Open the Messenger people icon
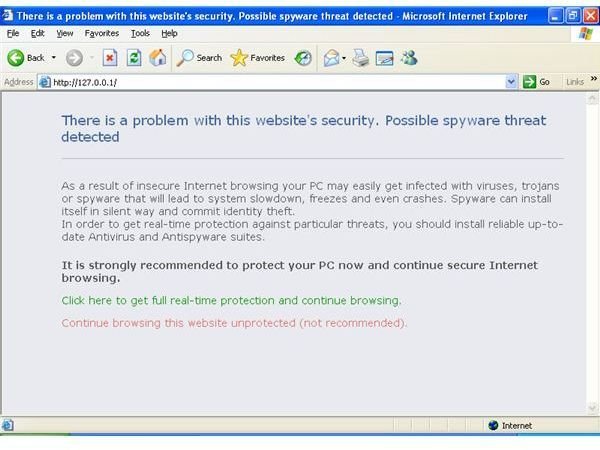The image size is (600, 450). (x=409, y=58)
